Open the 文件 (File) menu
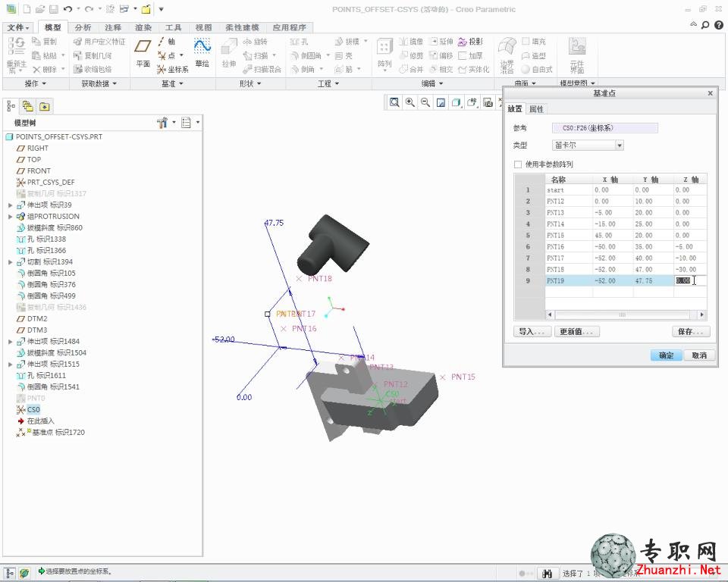Image resolution: width=728 pixels, height=582 pixels. pyautogui.click(x=18, y=27)
